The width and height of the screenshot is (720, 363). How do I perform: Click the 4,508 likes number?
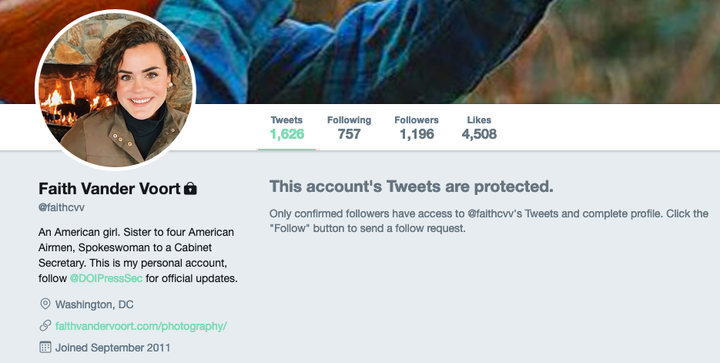(x=479, y=134)
